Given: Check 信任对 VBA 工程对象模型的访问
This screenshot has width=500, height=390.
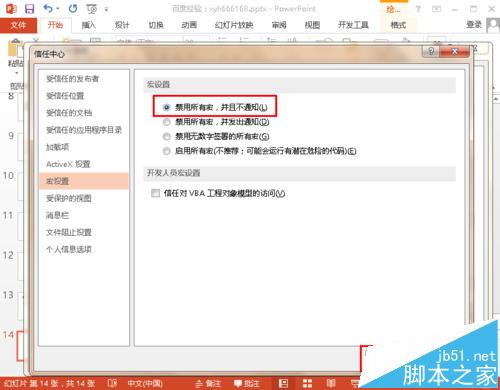Looking at the screenshot, I should tap(155, 193).
